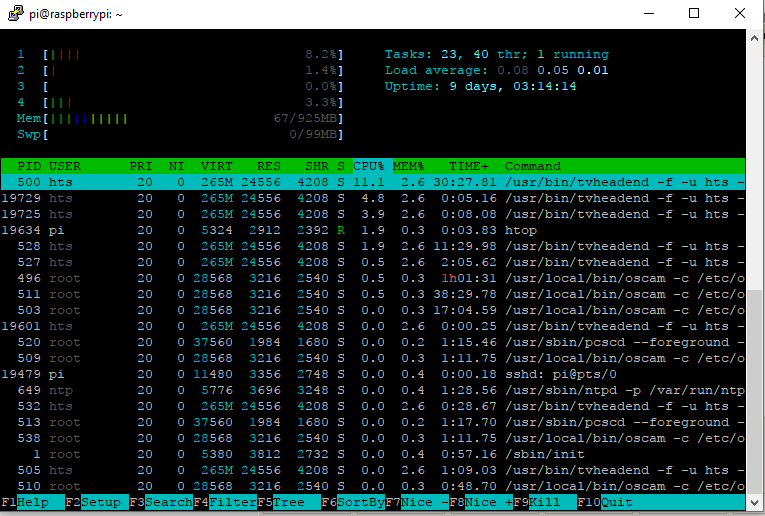
Task: Select process row PID 532
Action: [373, 406]
